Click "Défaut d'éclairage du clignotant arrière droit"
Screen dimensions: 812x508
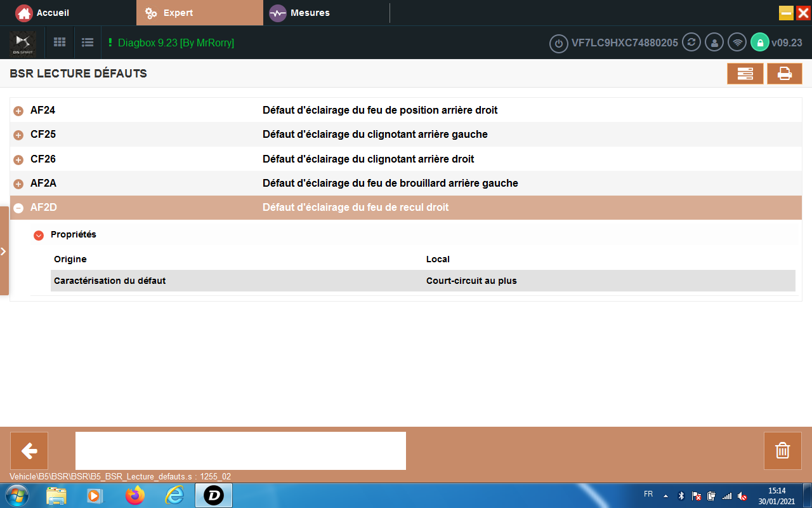[x=369, y=159]
